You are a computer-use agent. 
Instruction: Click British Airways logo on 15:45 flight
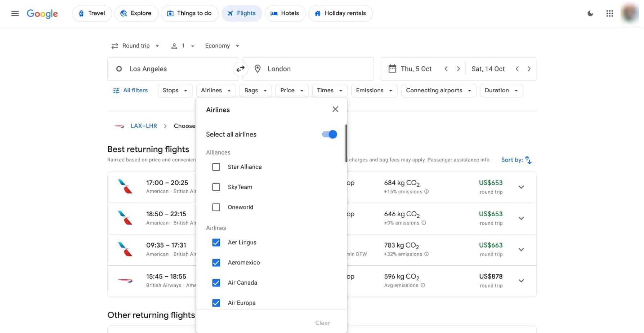[125, 280]
